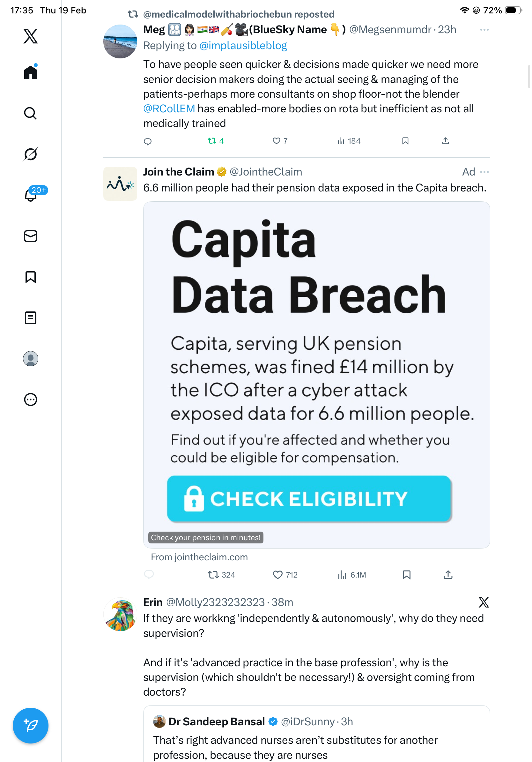532x762 pixels.
Task: Open Erin's colorful bird avatar
Action: pos(120,614)
